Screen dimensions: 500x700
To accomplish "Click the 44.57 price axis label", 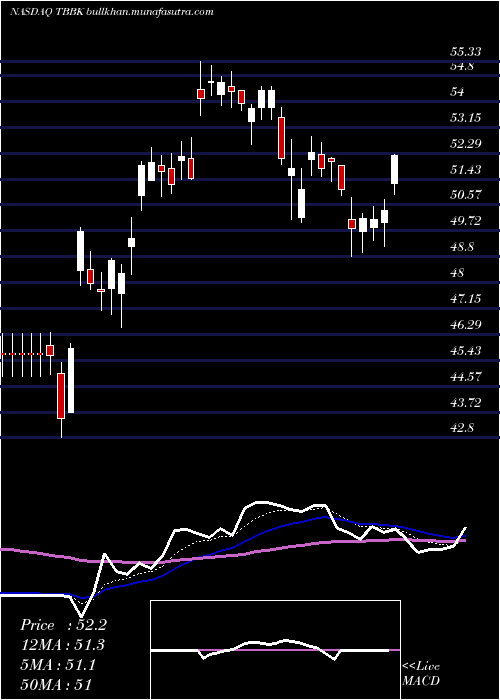I will click(466, 376).
